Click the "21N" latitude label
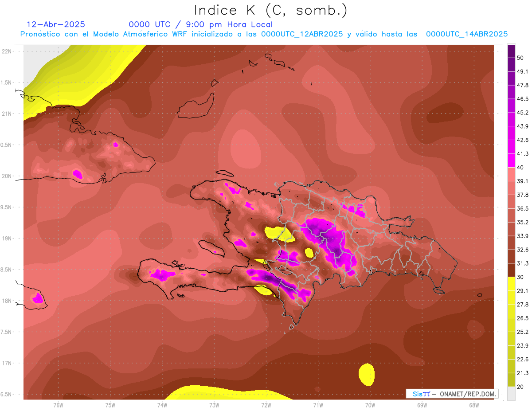The height and width of the screenshot is (411, 532). 7,114
